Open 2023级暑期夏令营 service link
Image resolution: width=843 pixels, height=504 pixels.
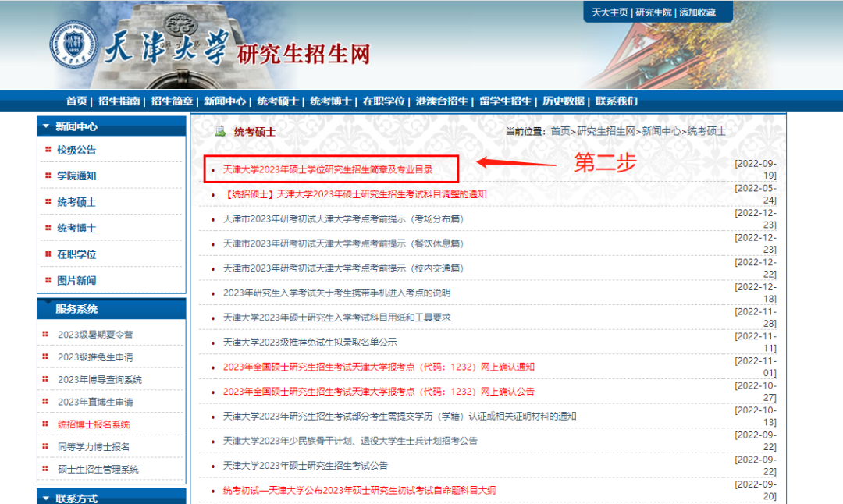click(95, 335)
